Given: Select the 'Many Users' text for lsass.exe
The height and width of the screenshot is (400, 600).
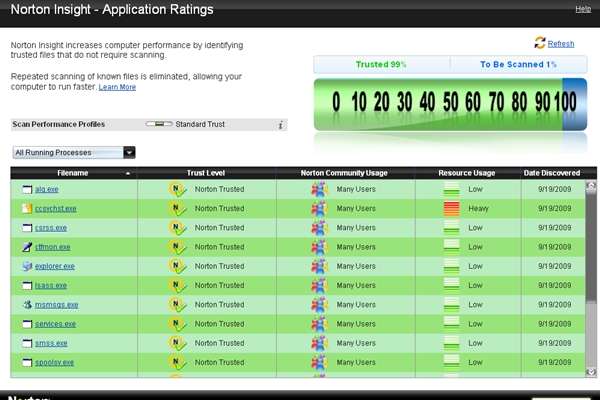Looking at the screenshot, I should [x=356, y=286].
